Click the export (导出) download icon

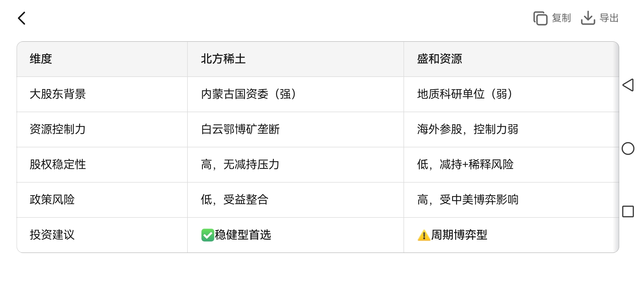click(x=588, y=18)
